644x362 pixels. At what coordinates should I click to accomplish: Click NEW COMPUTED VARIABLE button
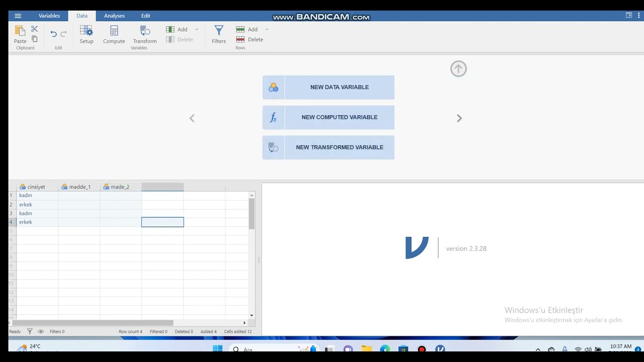(329, 118)
